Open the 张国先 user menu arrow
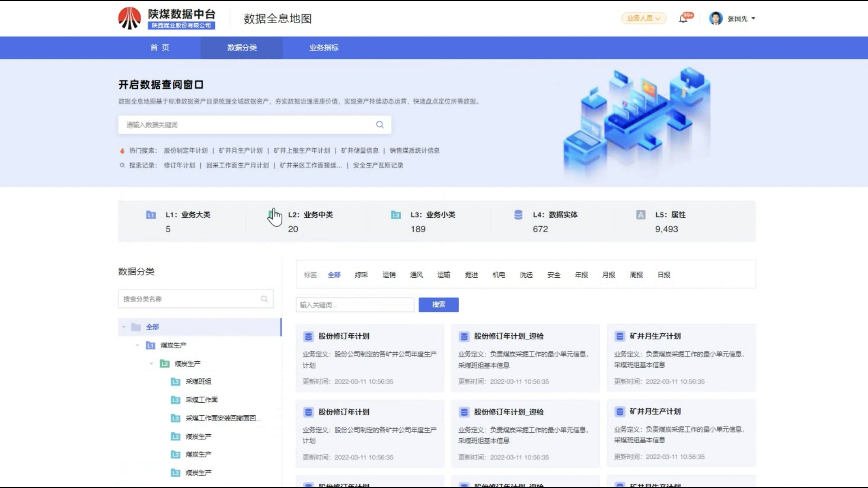The height and width of the screenshot is (488, 868). tap(753, 18)
